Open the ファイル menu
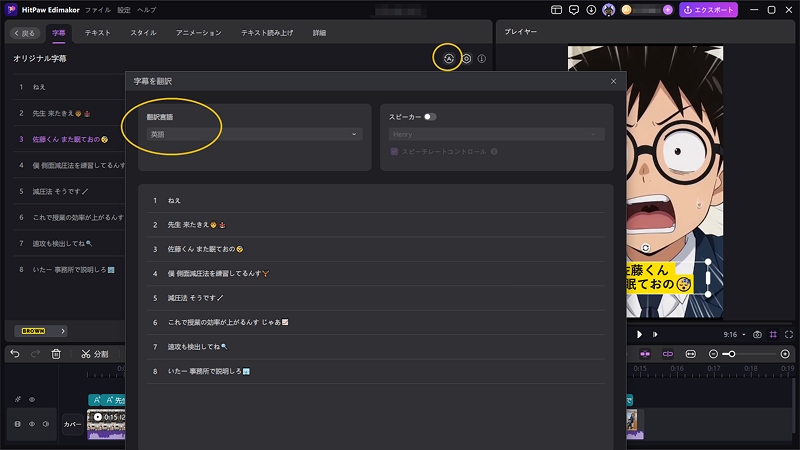 pyautogui.click(x=97, y=10)
